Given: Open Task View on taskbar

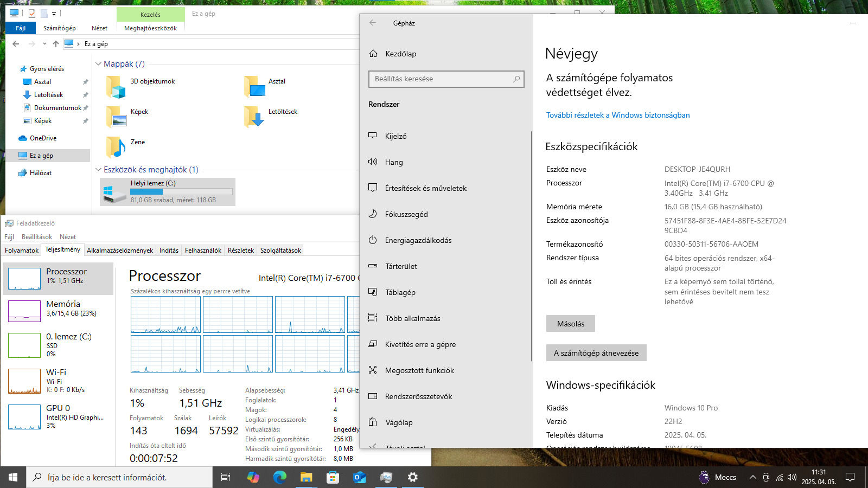Looking at the screenshot, I should click(226, 477).
